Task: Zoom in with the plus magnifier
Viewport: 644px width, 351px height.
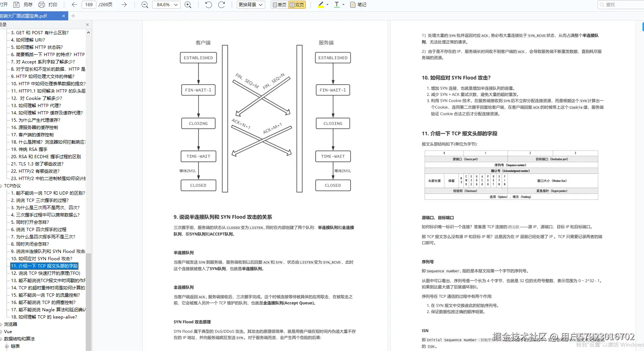Action: coord(188,5)
